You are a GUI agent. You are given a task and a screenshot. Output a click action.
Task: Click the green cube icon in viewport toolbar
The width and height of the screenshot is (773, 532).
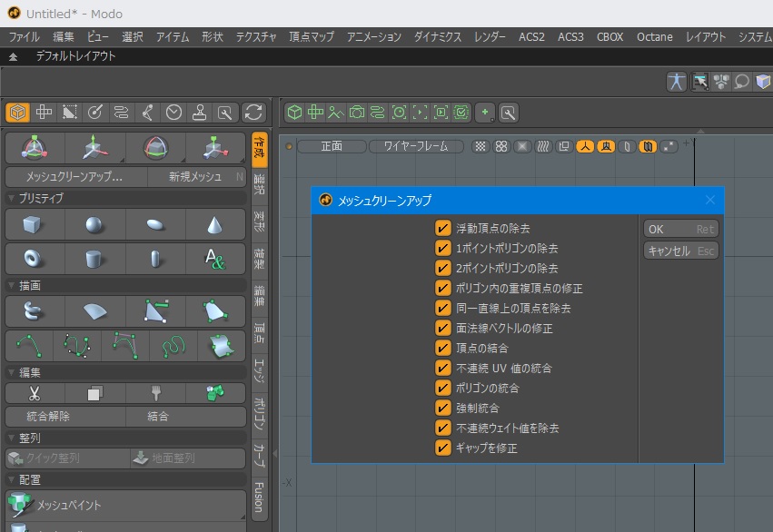coord(295,113)
